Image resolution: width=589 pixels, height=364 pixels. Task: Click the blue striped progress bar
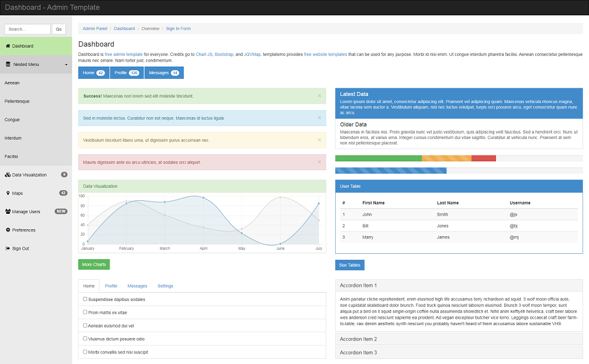click(x=391, y=171)
